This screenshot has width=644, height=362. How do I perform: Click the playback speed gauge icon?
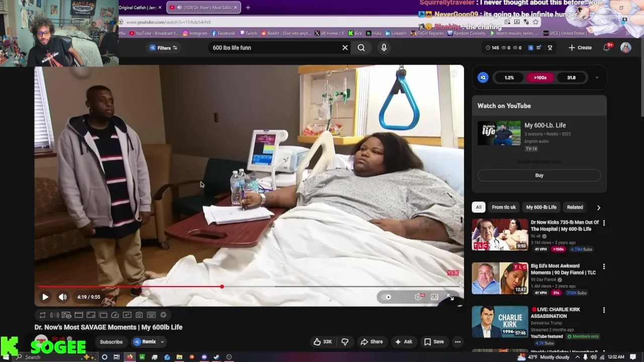tap(115, 315)
